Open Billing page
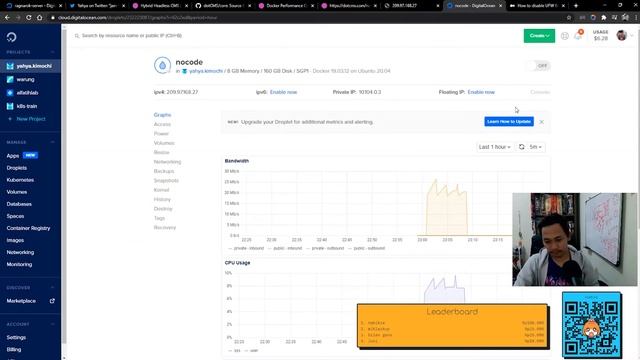640x360 pixels. coord(14,350)
